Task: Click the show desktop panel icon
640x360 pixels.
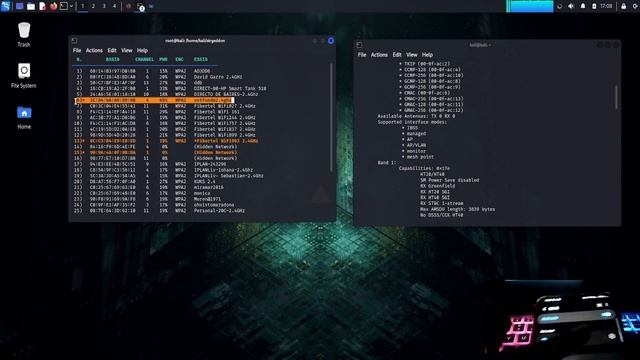Action: coord(19,6)
